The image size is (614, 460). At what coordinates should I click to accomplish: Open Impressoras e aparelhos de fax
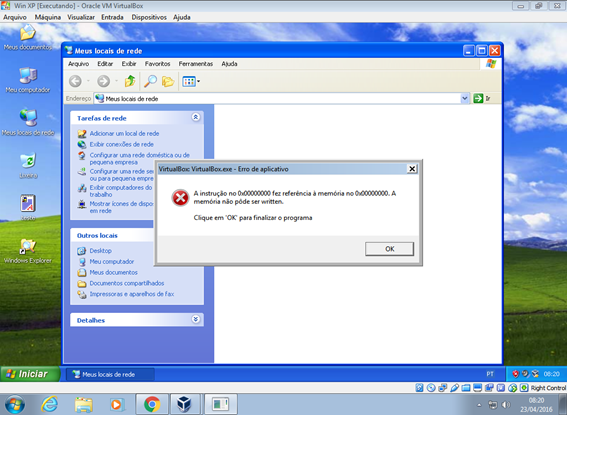132,294
